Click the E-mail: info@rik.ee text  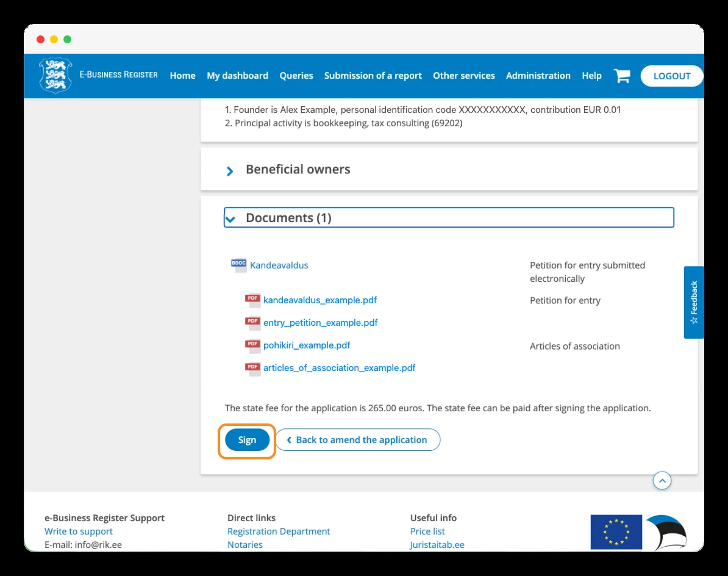[83, 545]
